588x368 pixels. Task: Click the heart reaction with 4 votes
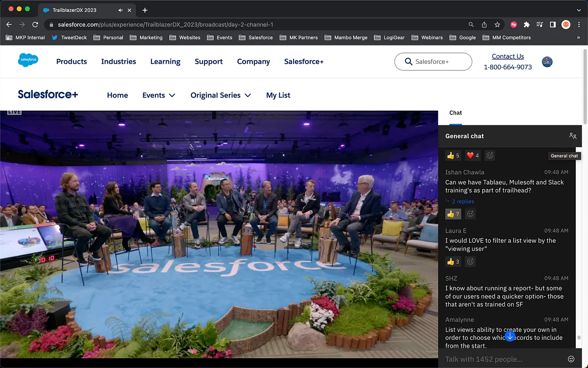[473, 156]
